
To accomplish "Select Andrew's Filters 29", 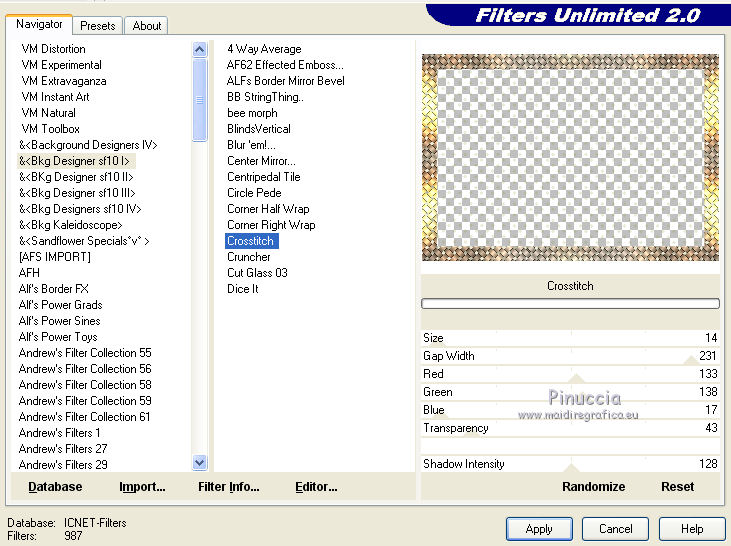I will [x=63, y=465].
